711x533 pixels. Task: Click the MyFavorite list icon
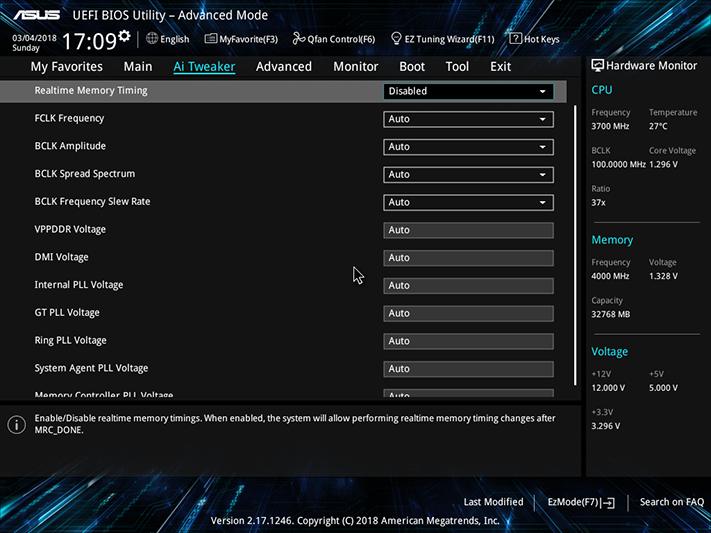210,39
